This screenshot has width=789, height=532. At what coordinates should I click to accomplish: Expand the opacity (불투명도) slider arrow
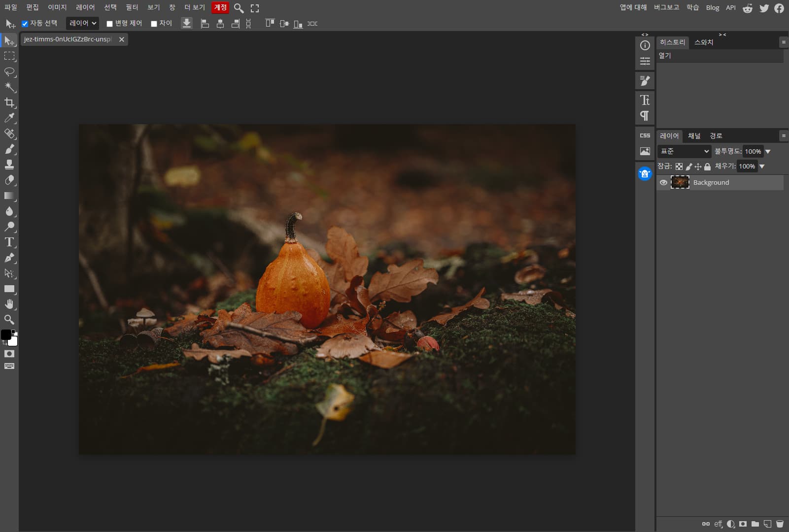768,152
